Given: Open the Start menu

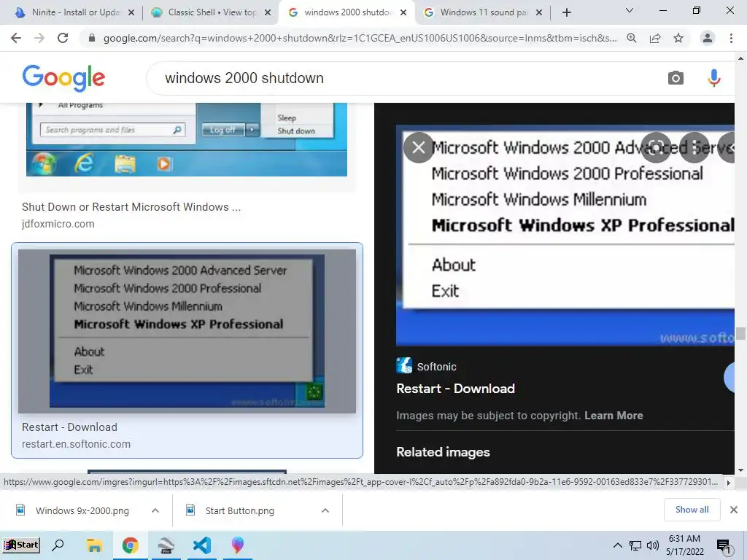Looking at the screenshot, I should 21,545.
